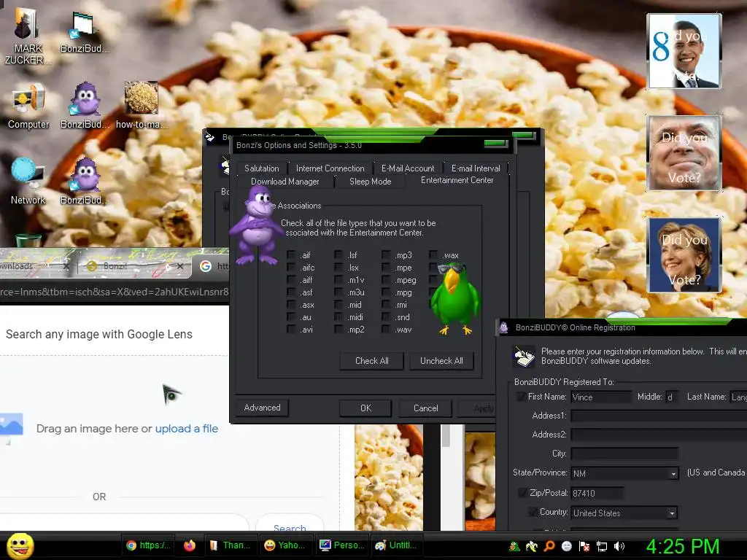Click the Check All button

[x=371, y=361]
